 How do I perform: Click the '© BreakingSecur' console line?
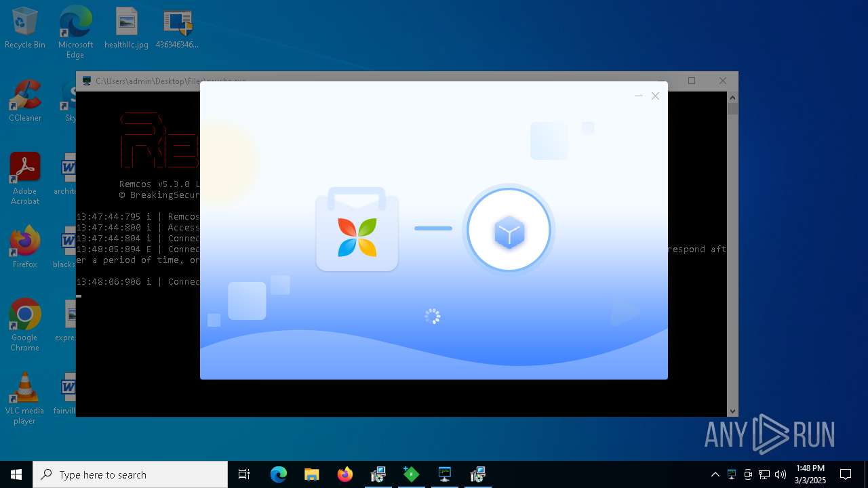coord(159,195)
